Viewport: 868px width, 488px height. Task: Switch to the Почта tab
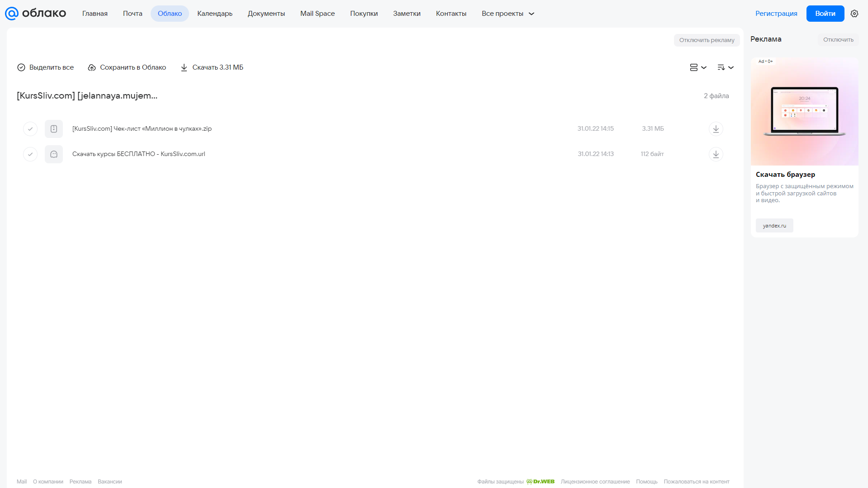point(133,14)
